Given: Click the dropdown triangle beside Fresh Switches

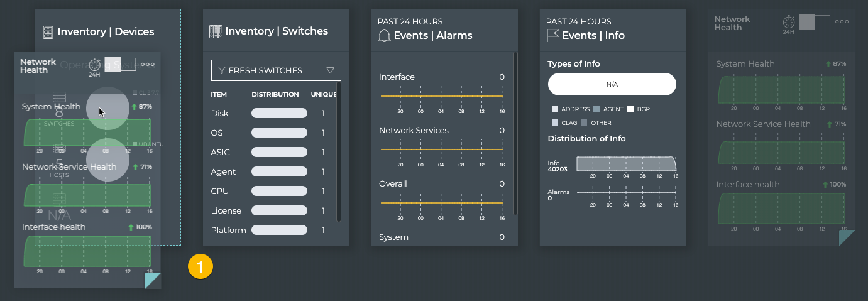Looking at the screenshot, I should pyautogui.click(x=331, y=70).
